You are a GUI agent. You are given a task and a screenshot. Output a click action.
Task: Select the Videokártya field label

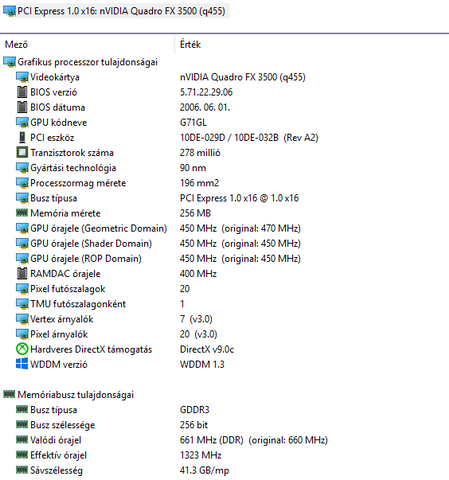[x=55, y=77]
